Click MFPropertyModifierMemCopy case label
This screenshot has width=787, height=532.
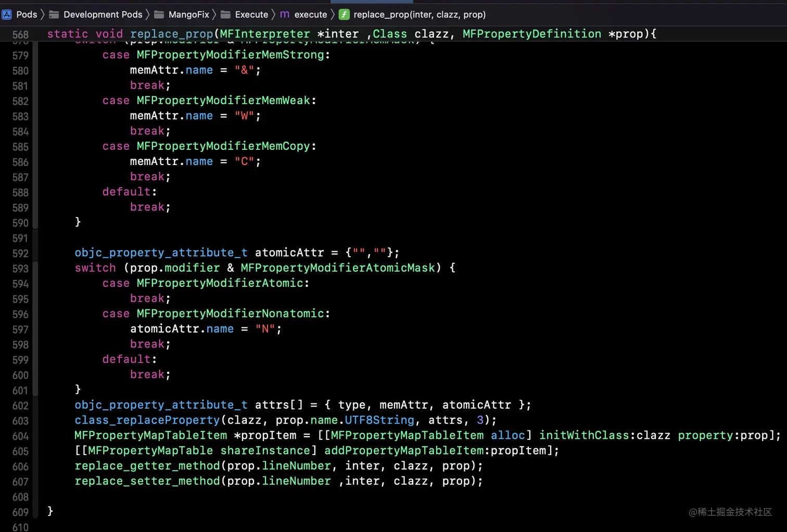pos(223,146)
